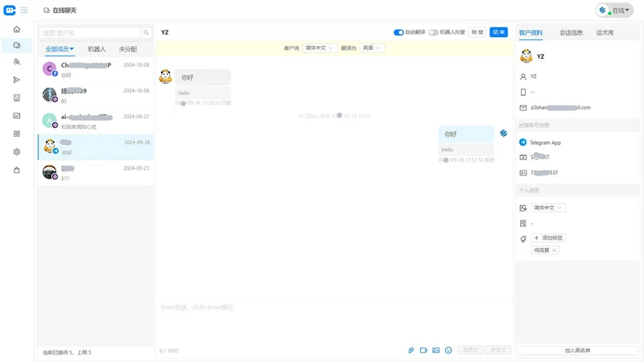
Task: Click the notes icon in 个人信息
Action: pos(523,224)
